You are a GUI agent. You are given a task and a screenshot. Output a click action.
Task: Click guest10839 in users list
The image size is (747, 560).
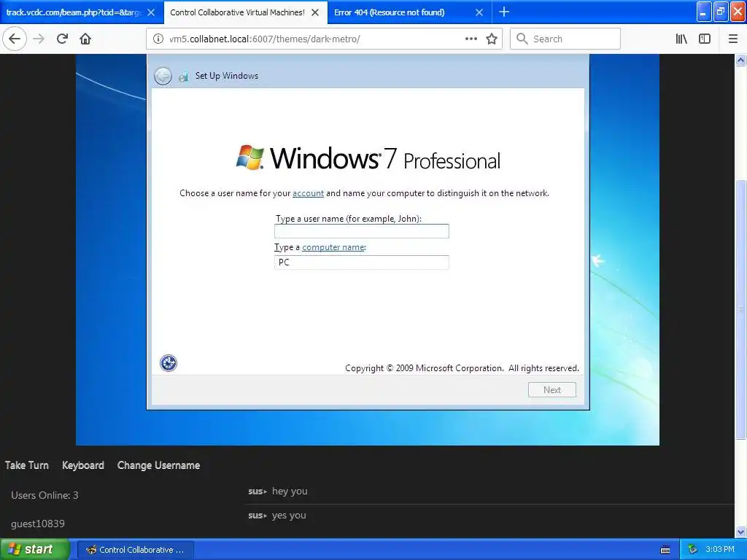38,524
